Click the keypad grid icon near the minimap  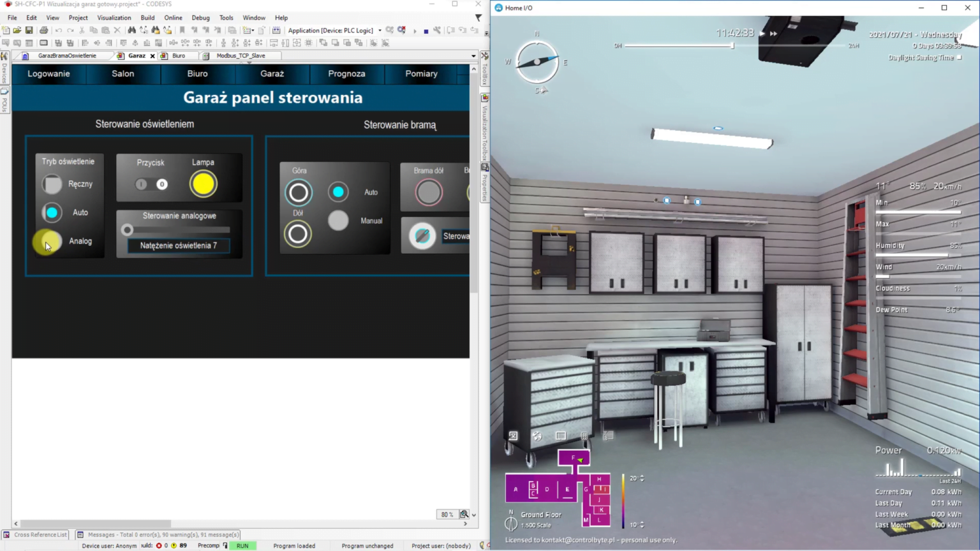(584, 436)
